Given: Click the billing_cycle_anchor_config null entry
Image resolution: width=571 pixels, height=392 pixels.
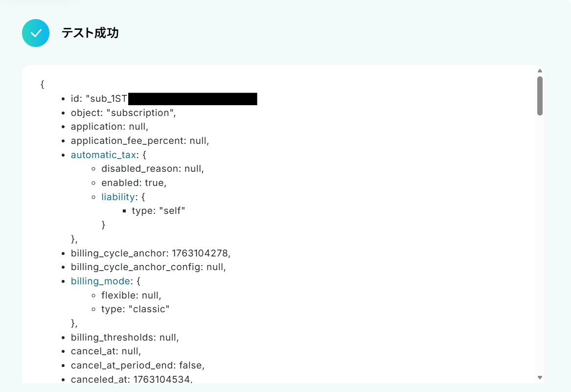Looking at the screenshot, I should pyautogui.click(x=148, y=267).
